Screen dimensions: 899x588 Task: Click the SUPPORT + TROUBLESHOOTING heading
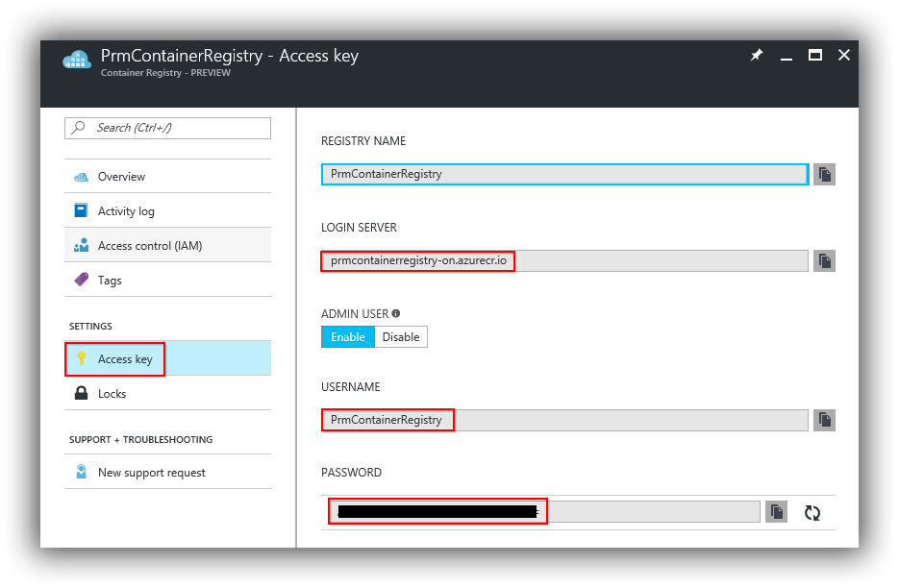[x=141, y=440]
